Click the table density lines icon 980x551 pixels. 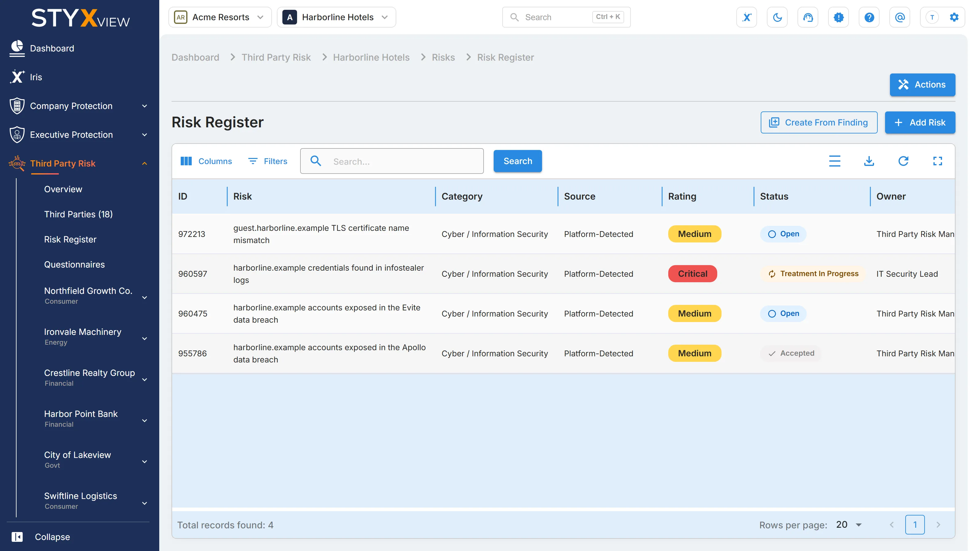tap(835, 161)
